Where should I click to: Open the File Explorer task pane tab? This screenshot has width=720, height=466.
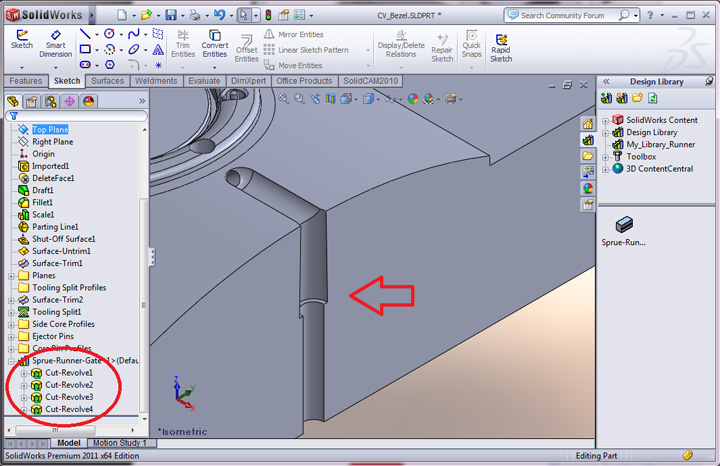click(588, 156)
